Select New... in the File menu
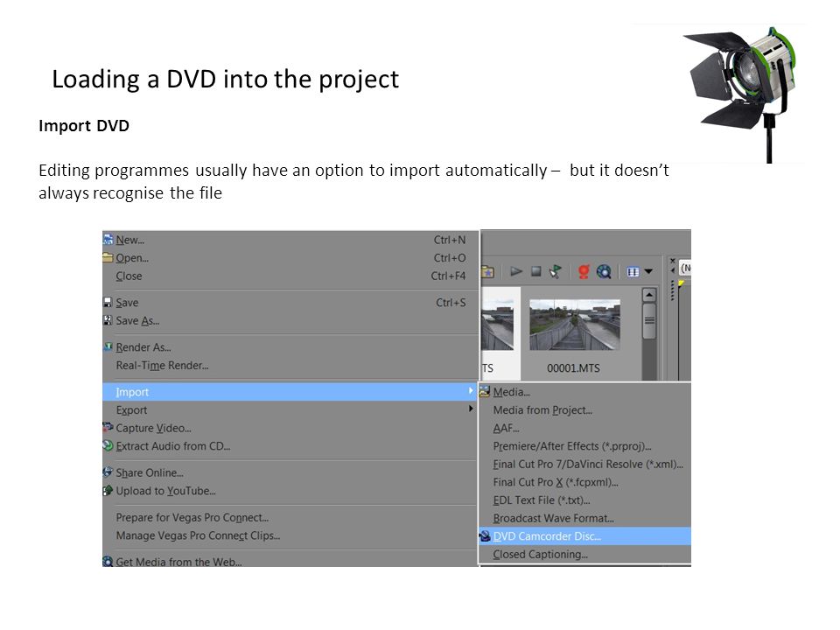 pyautogui.click(x=290, y=240)
